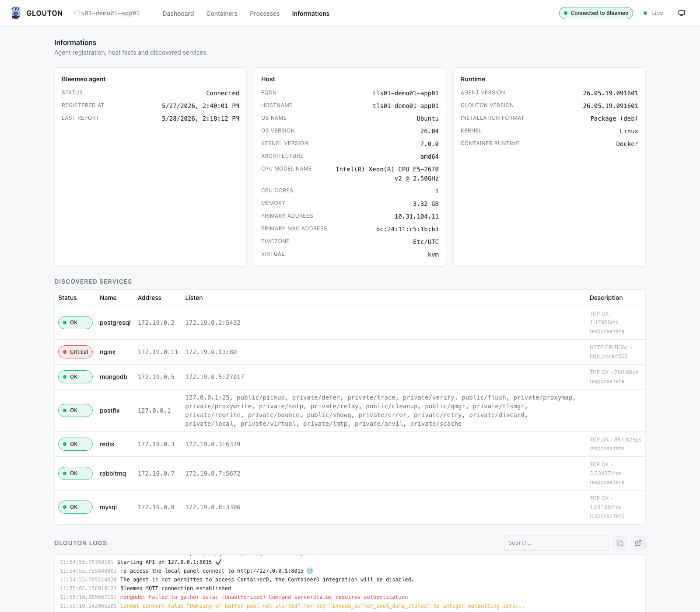
Task: Click listen address 172.19.0.7:5672
Action: 213,473
